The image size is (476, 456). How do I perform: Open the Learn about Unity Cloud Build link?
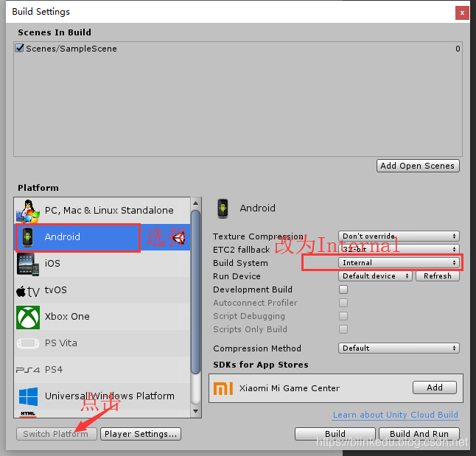[x=396, y=415]
